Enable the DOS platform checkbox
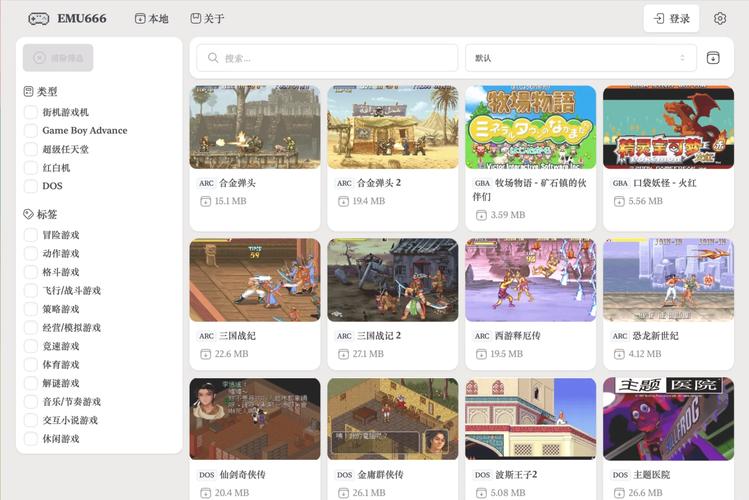The image size is (749, 500). pyautogui.click(x=31, y=186)
